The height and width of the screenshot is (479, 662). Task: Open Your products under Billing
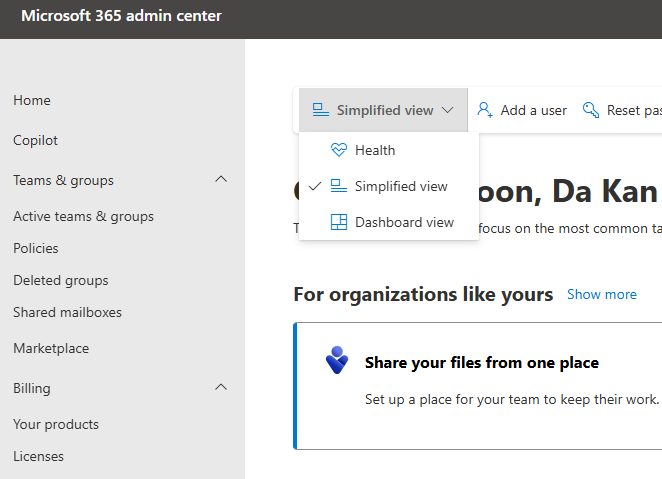[56, 424]
